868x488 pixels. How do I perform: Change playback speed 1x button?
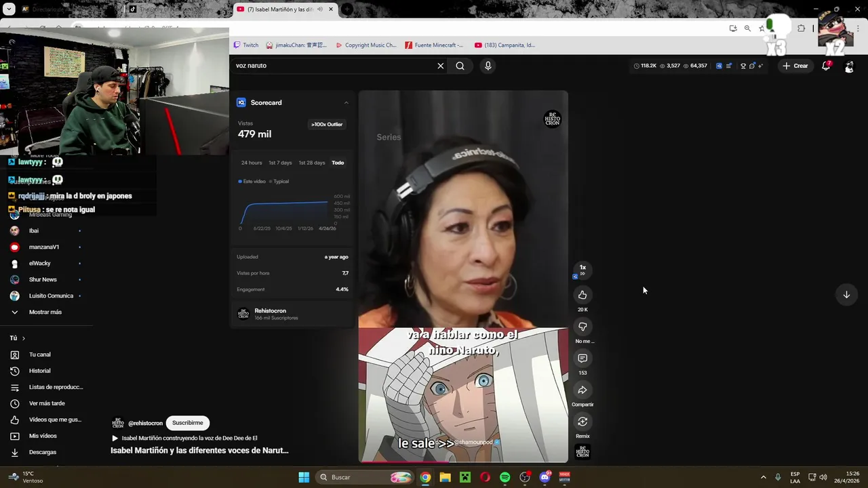(583, 270)
